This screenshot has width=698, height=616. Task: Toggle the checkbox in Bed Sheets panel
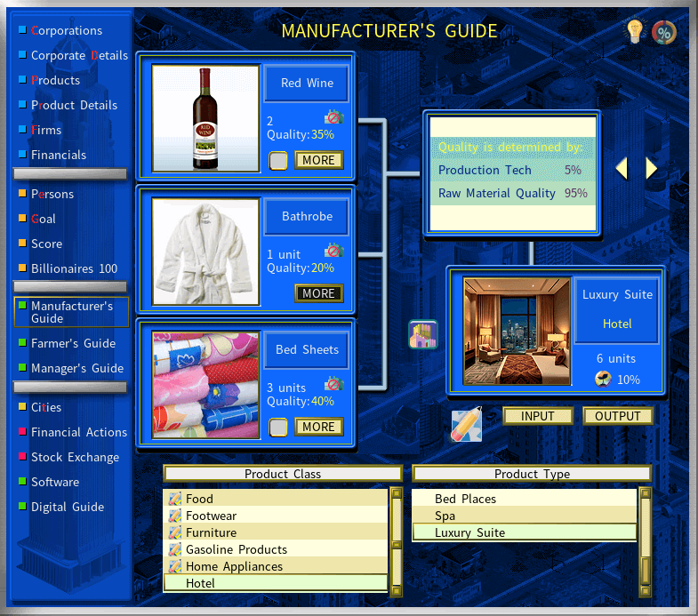278,428
